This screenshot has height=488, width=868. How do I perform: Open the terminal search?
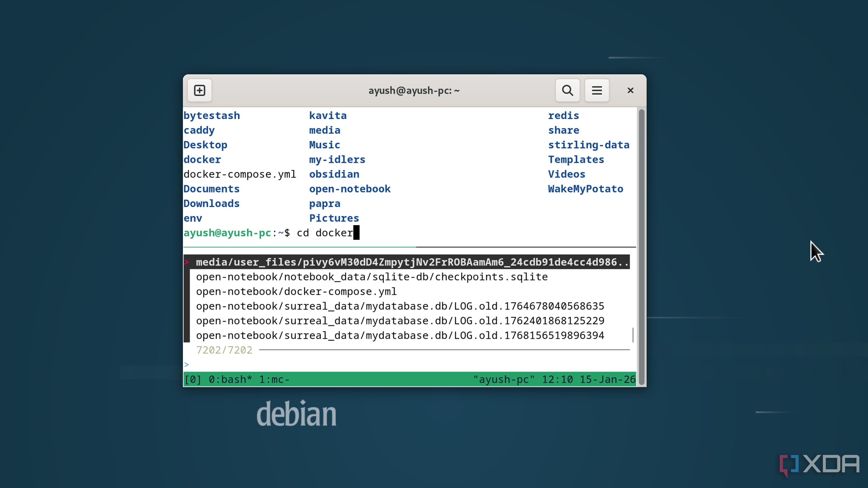(567, 90)
